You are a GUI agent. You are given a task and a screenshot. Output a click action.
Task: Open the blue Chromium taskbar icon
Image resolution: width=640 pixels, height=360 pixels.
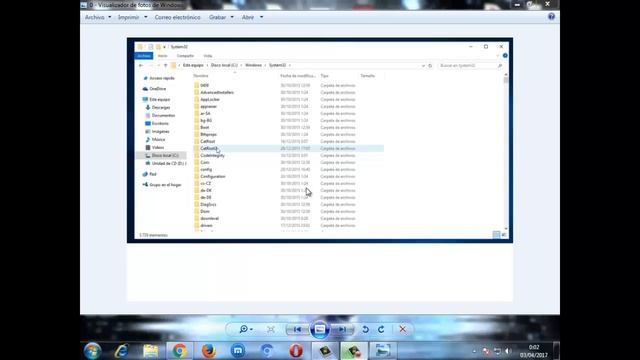[267, 351]
